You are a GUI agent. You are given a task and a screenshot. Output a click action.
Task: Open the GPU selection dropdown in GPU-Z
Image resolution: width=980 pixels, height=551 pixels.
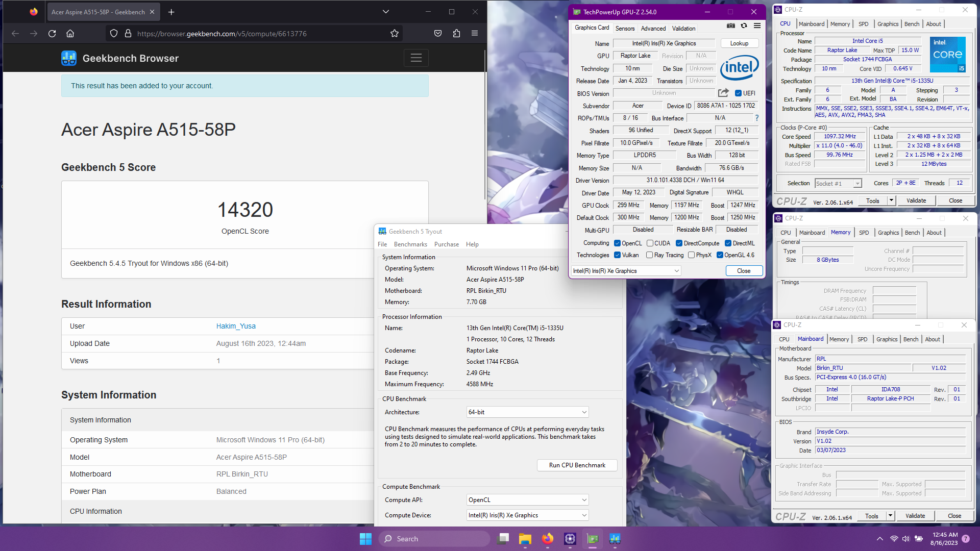click(x=626, y=271)
